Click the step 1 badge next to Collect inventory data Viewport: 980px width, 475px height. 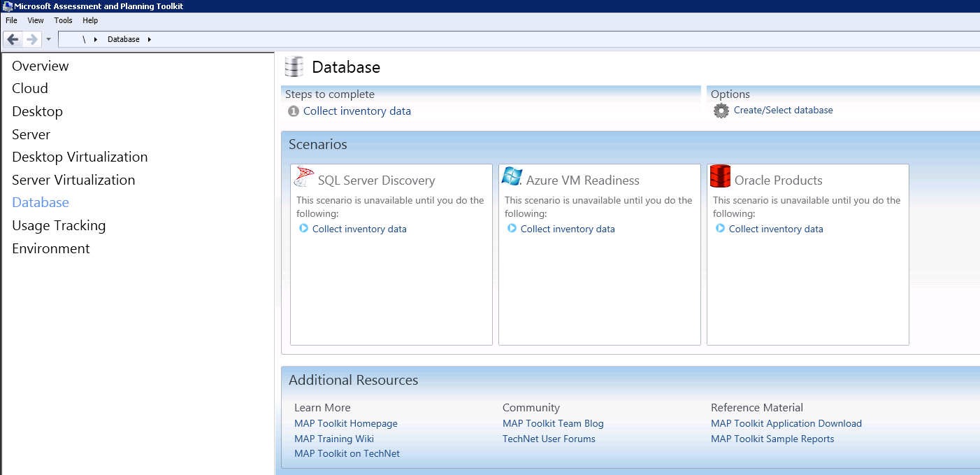coord(293,111)
